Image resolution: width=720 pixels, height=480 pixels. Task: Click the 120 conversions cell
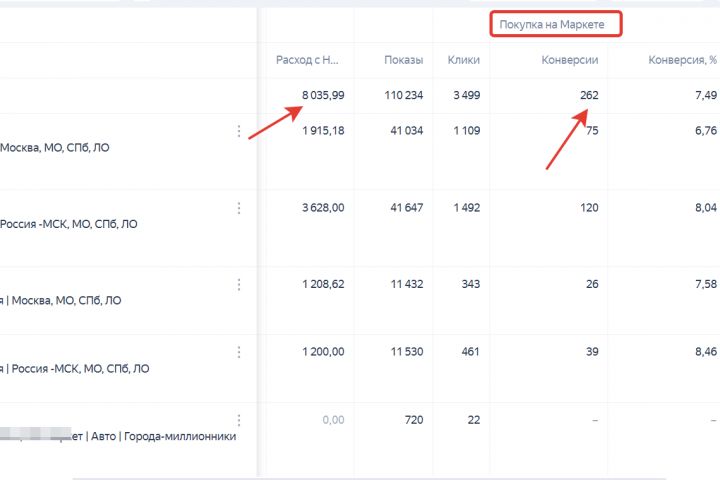(x=588, y=208)
